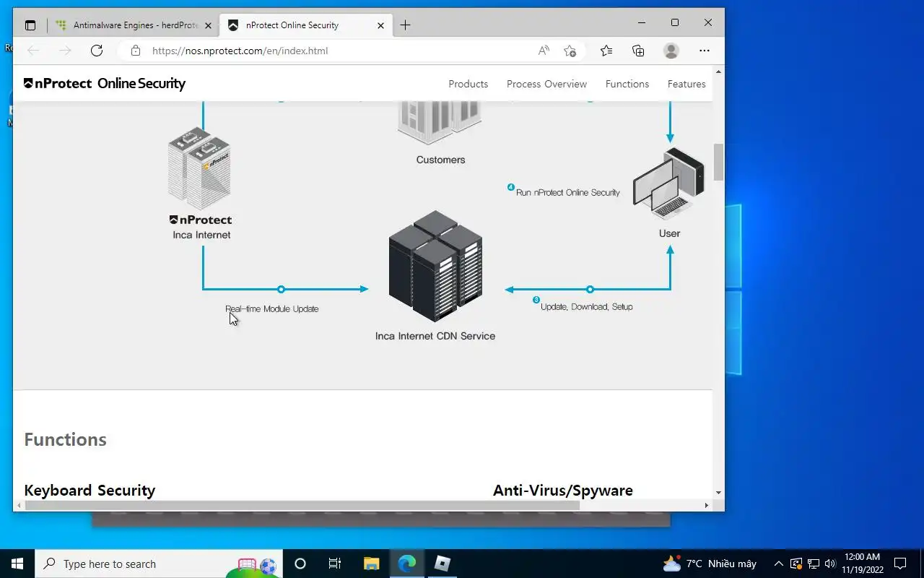Open the clock and date

[x=862, y=564]
